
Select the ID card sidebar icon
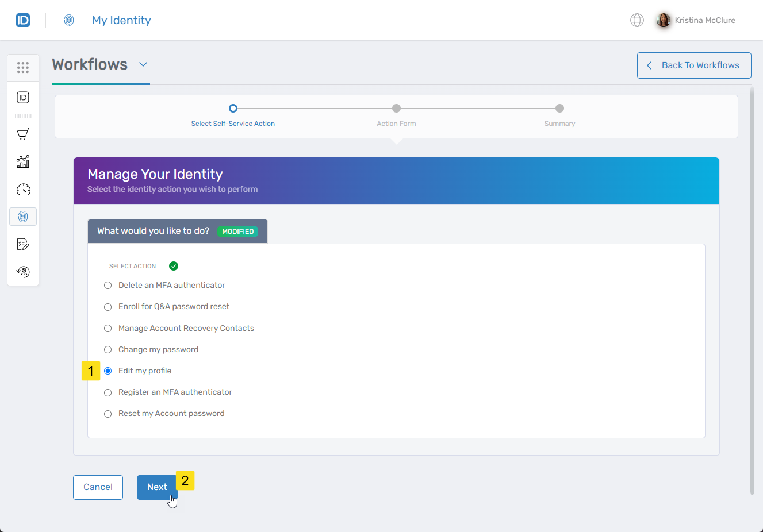(23, 98)
